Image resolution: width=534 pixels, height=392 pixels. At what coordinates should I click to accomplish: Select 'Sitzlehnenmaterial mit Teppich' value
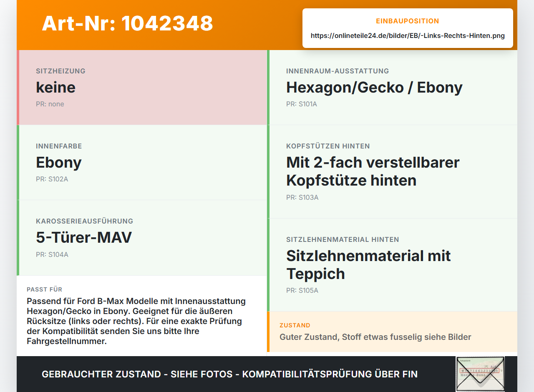tap(368, 265)
